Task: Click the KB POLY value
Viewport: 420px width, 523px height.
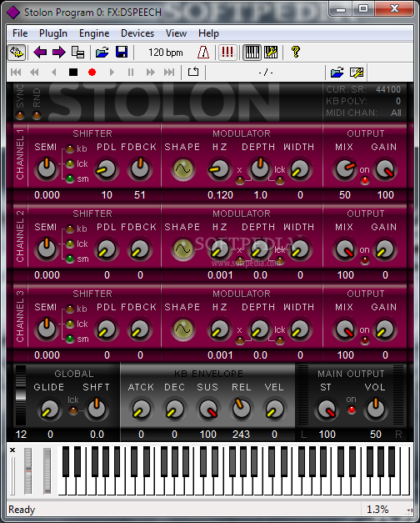Action: click(x=398, y=101)
